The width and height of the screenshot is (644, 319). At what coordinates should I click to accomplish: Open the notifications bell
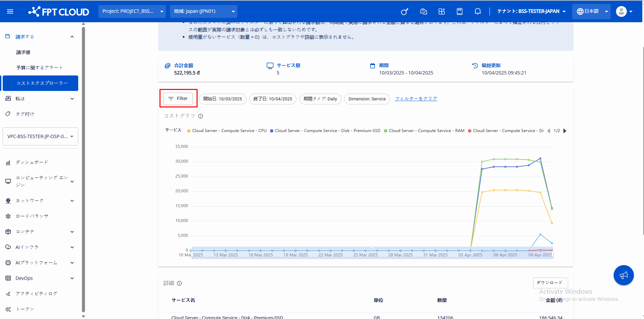(478, 11)
